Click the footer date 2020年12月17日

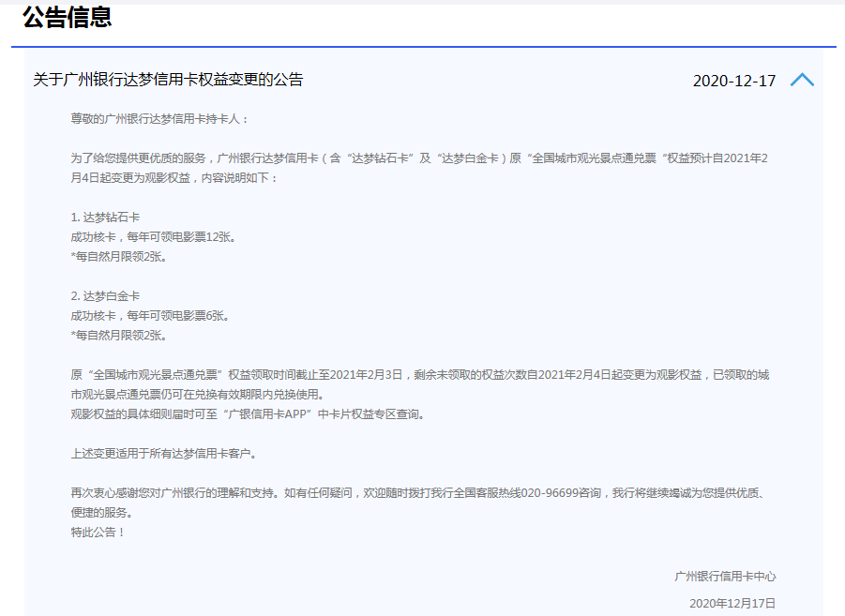[732, 604]
